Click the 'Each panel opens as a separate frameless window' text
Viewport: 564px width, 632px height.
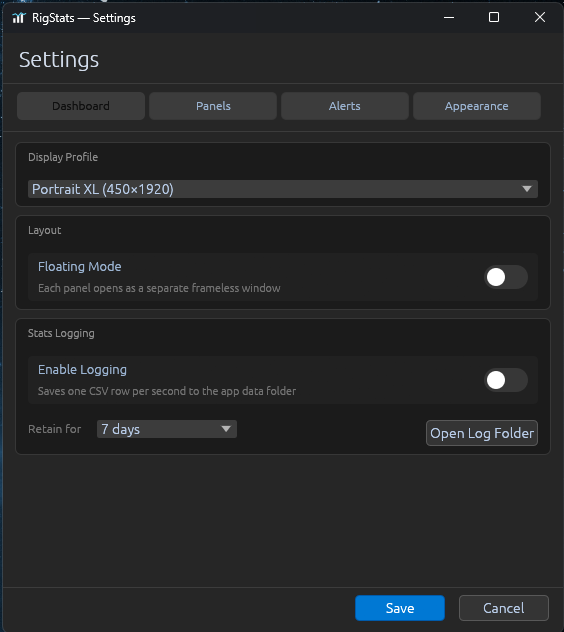(159, 288)
